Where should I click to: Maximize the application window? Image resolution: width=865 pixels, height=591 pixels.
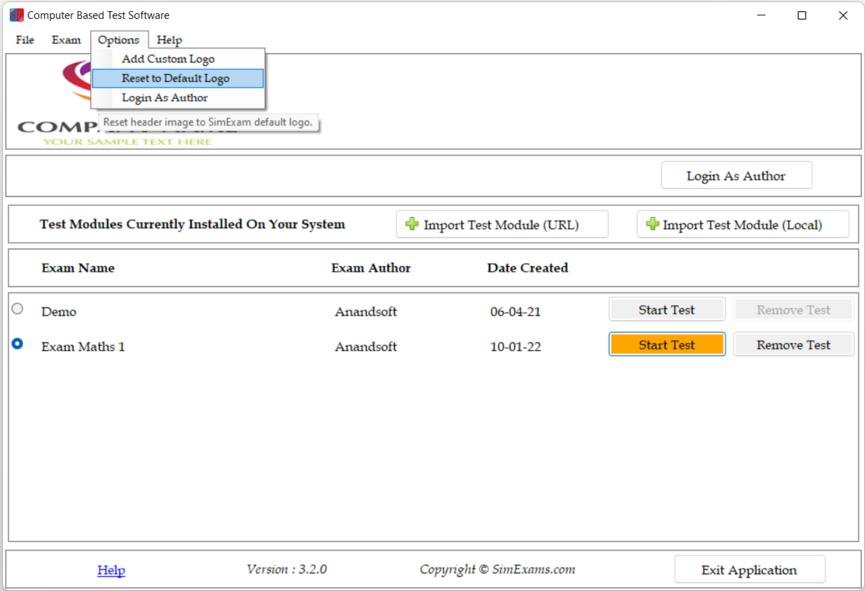coord(801,15)
